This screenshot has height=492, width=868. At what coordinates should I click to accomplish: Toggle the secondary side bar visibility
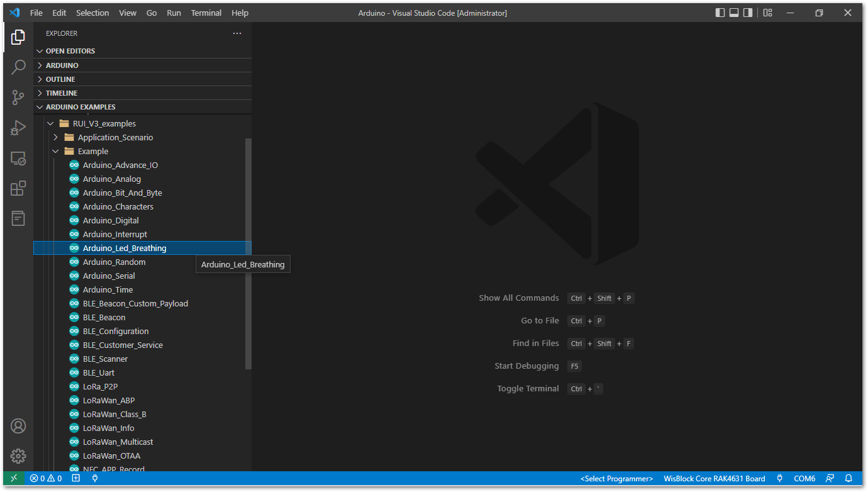coord(748,13)
